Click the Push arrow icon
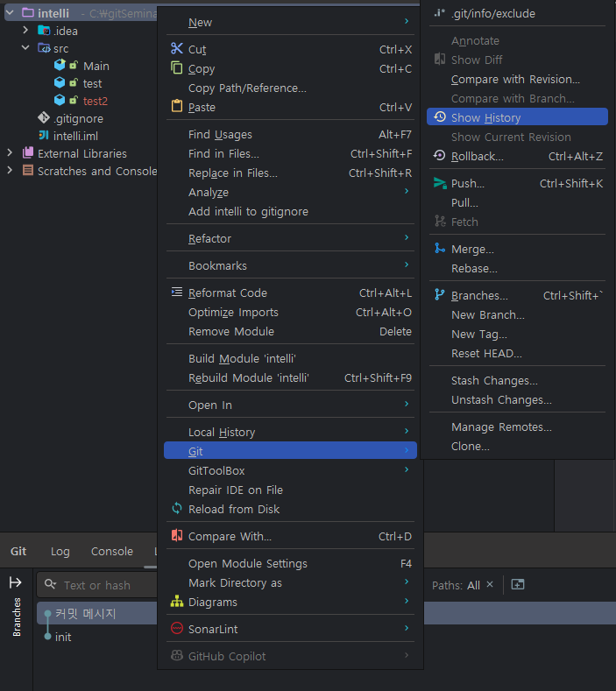 (440, 183)
